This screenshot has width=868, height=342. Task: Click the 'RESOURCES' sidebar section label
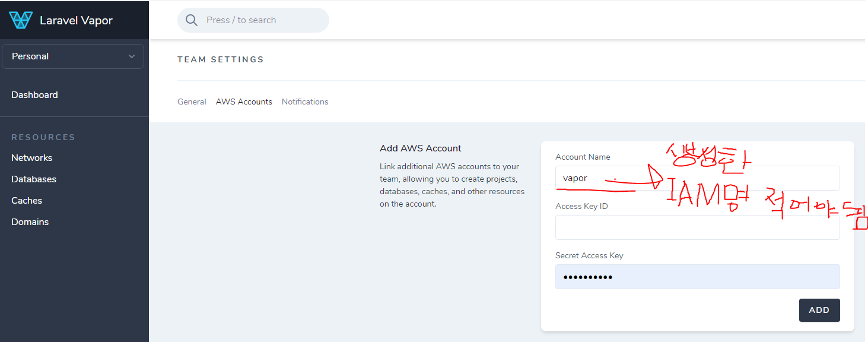point(43,137)
